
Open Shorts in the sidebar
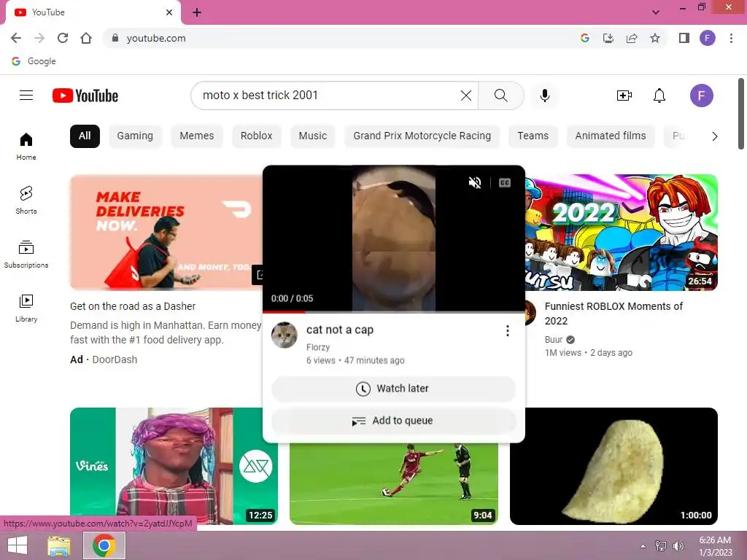26,200
